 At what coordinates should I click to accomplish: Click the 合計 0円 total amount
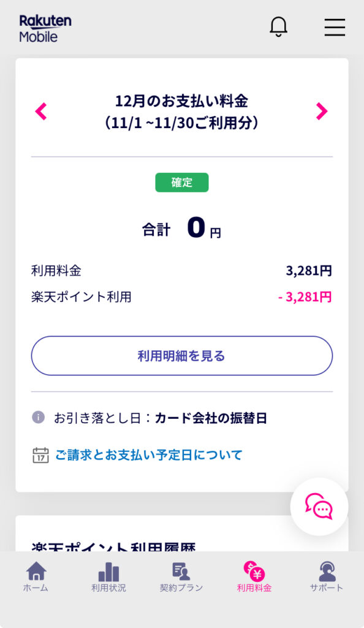(181, 228)
